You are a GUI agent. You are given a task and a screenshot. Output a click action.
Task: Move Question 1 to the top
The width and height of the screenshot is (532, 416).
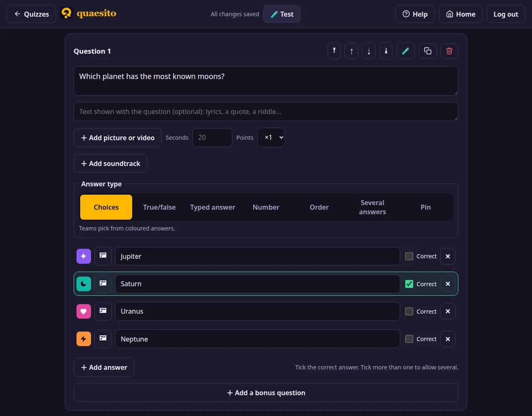(x=334, y=51)
